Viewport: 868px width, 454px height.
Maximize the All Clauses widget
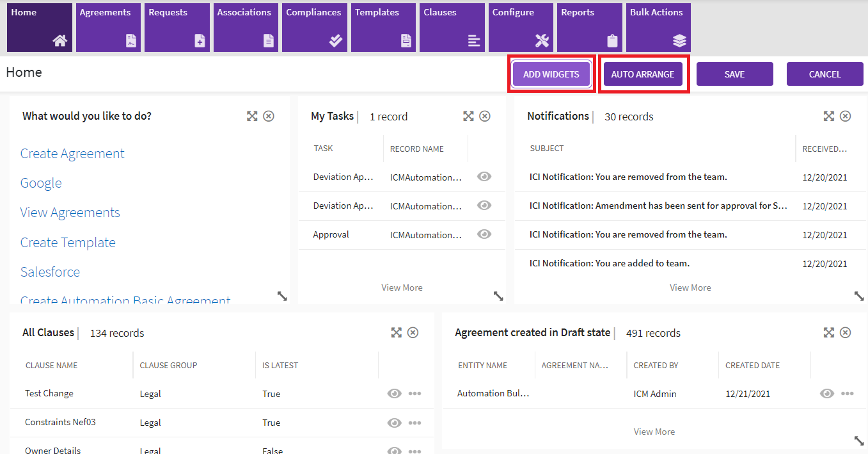click(x=397, y=332)
